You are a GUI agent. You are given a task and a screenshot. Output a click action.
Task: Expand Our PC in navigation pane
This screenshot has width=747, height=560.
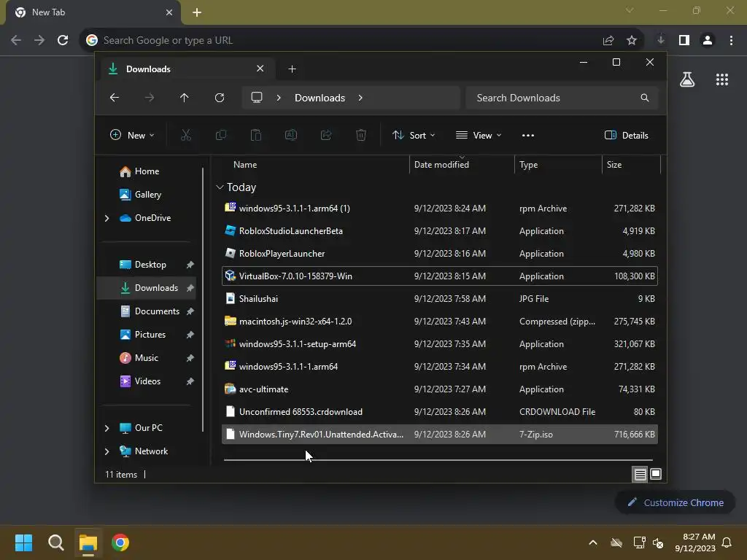click(x=107, y=428)
